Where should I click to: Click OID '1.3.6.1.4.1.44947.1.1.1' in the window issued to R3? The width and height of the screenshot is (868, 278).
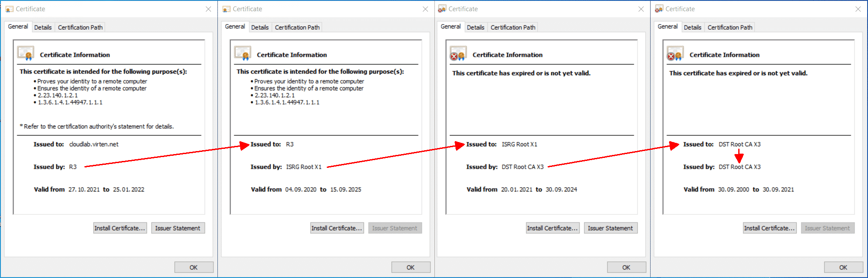pos(287,102)
